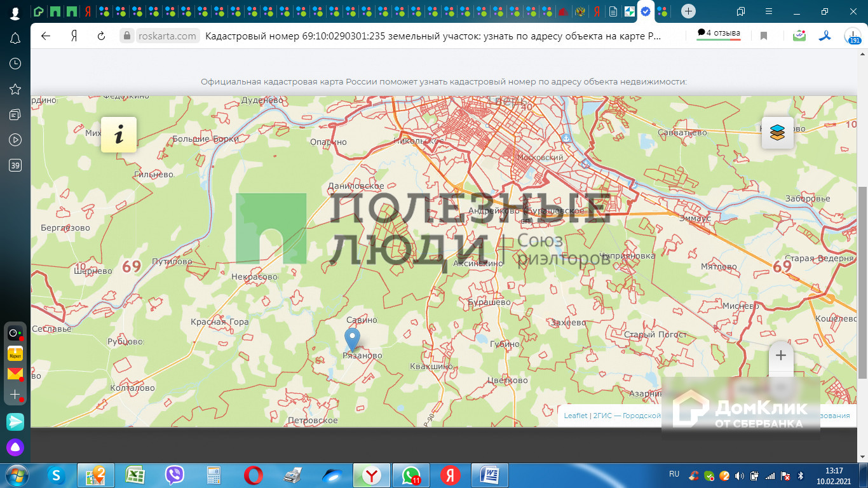Go back to the previous page
Image resolution: width=868 pixels, height=488 pixels.
click(x=46, y=36)
